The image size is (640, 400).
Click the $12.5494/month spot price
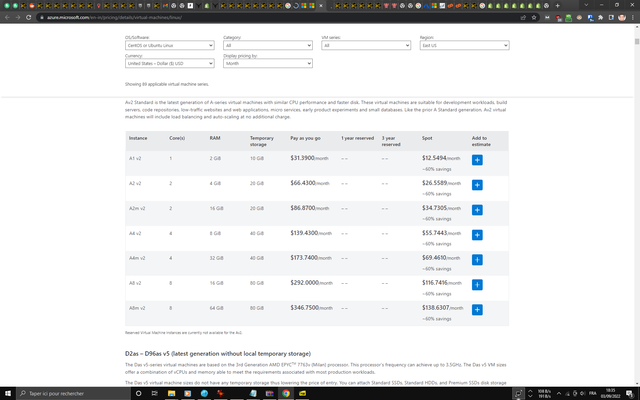pos(441,158)
